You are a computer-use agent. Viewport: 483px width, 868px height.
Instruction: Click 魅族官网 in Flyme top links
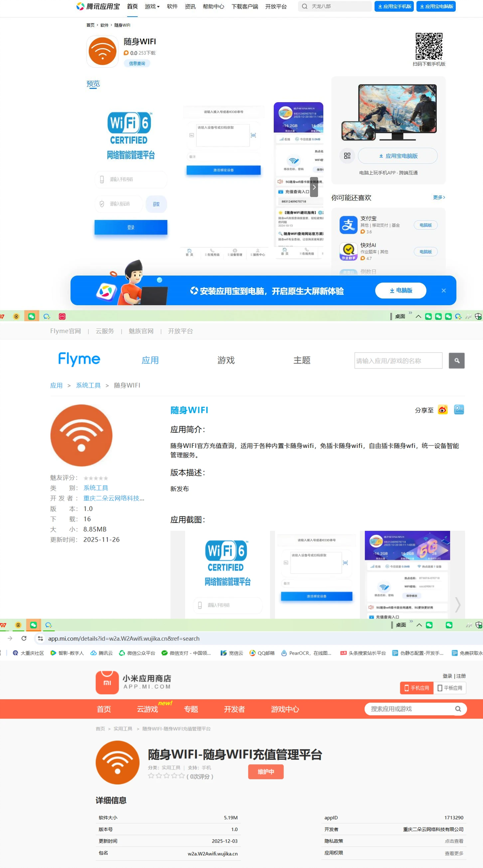[141, 331]
